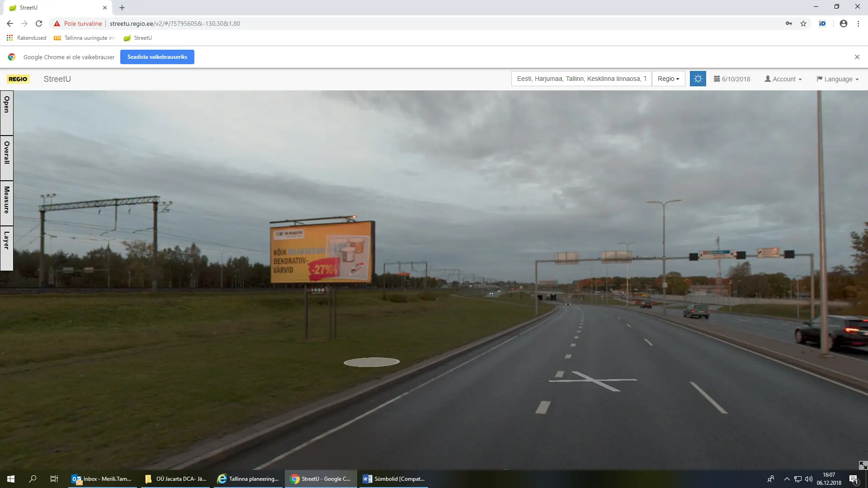Click Seadista vaikebrauseriks button

pos(157,57)
